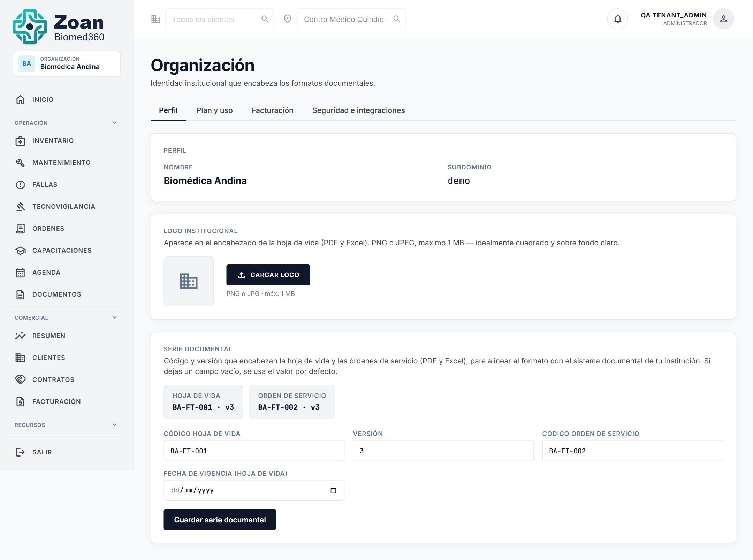Open QA TENANT_ADMIN user menu
The image size is (753, 560).
tap(687, 19)
